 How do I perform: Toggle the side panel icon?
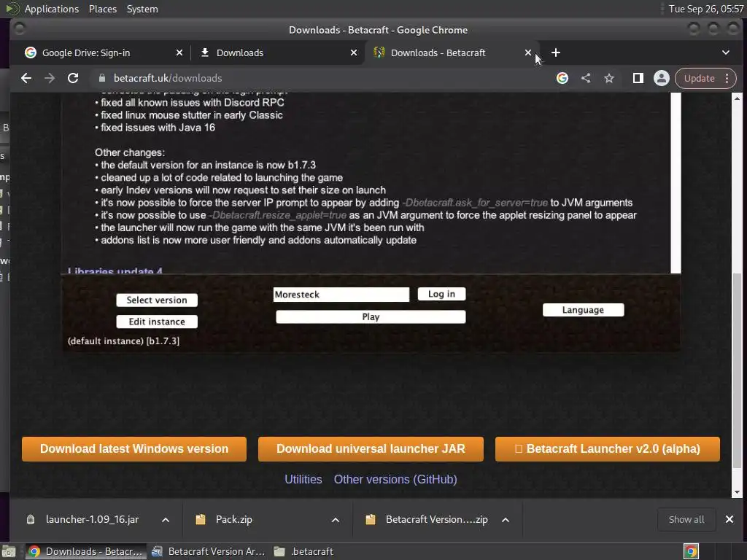[x=638, y=78]
